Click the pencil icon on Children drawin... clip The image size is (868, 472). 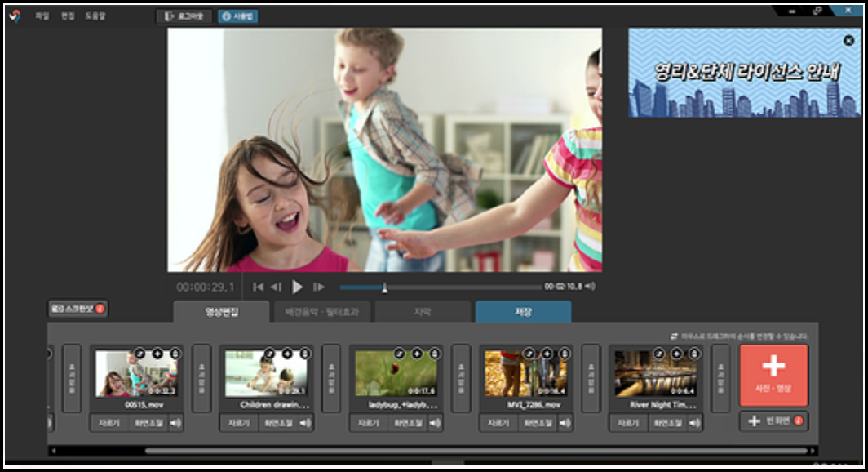point(269,354)
